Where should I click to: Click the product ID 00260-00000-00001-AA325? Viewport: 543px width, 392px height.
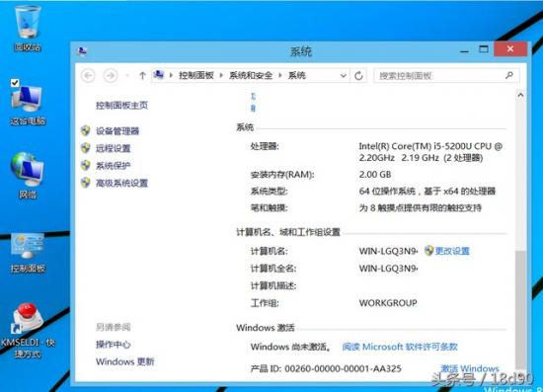[x=343, y=369]
